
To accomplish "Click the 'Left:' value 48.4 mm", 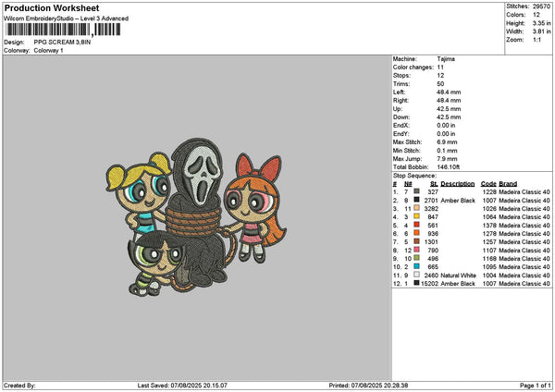I will click(x=449, y=92).
